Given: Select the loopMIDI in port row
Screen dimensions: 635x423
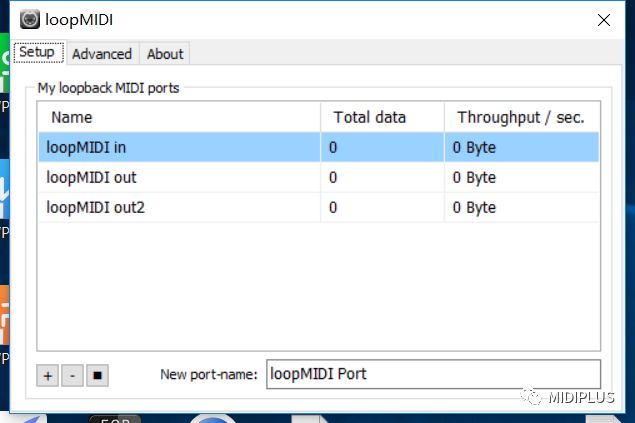Looking at the screenshot, I should pyautogui.click(x=319, y=147).
